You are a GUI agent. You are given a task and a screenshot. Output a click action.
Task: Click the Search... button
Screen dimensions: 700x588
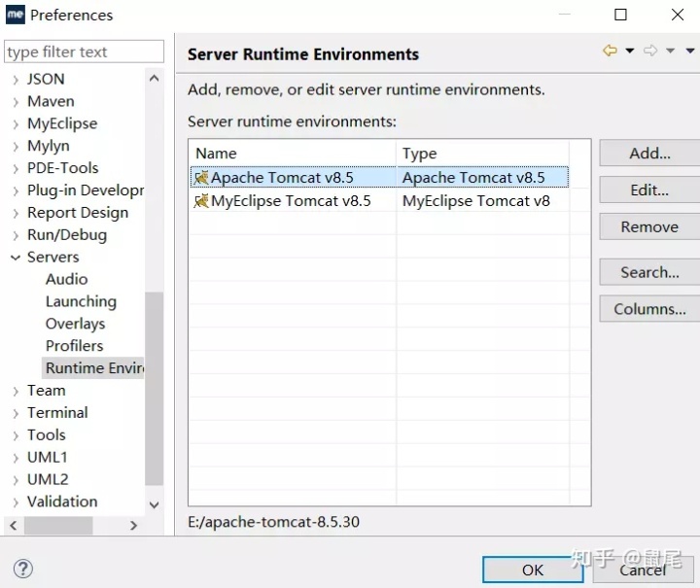coord(649,272)
